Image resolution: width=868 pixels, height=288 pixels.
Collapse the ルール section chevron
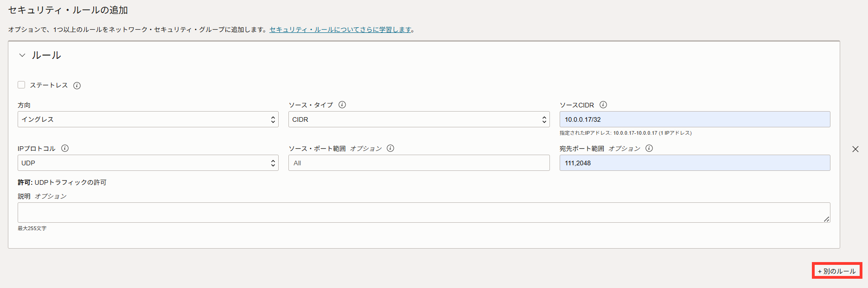coord(22,55)
